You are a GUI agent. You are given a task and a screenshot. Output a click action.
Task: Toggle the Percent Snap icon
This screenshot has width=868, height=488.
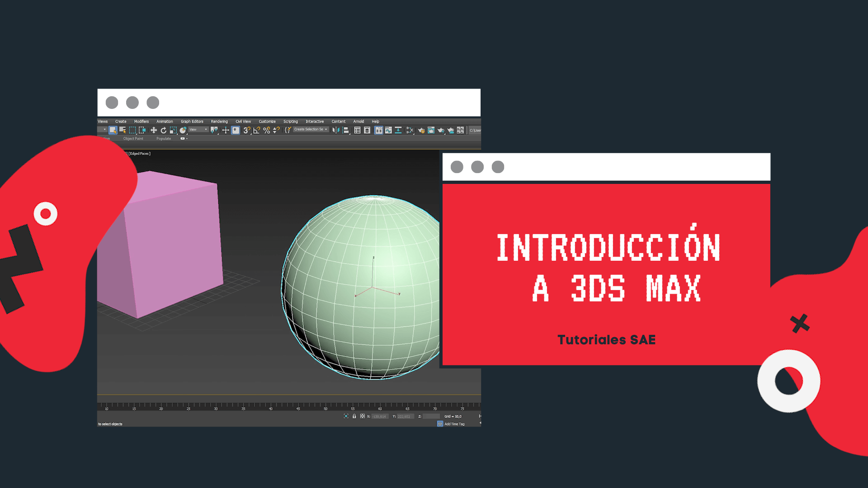[x=266, y=130]
